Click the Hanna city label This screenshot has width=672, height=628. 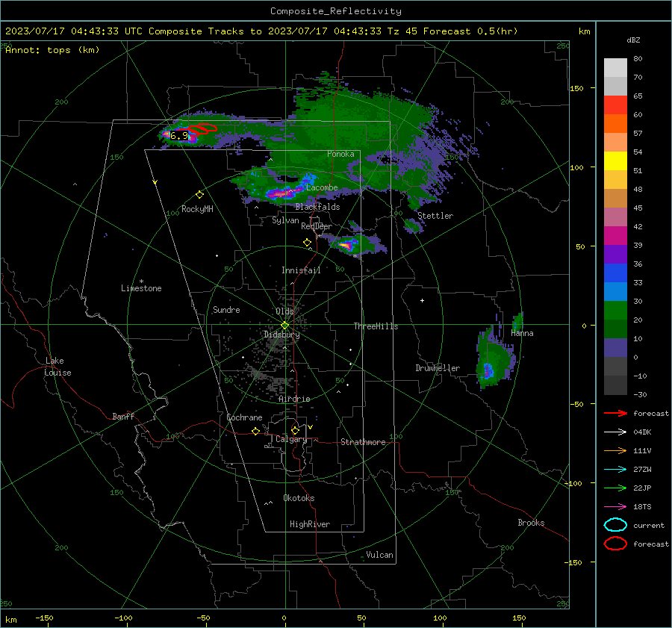(522, 334)
